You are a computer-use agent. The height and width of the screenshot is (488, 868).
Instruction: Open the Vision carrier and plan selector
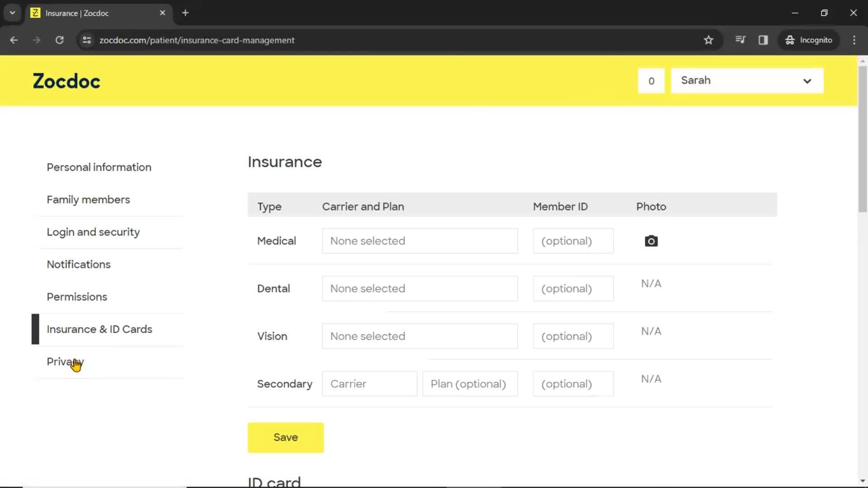[x=420, y=336]
